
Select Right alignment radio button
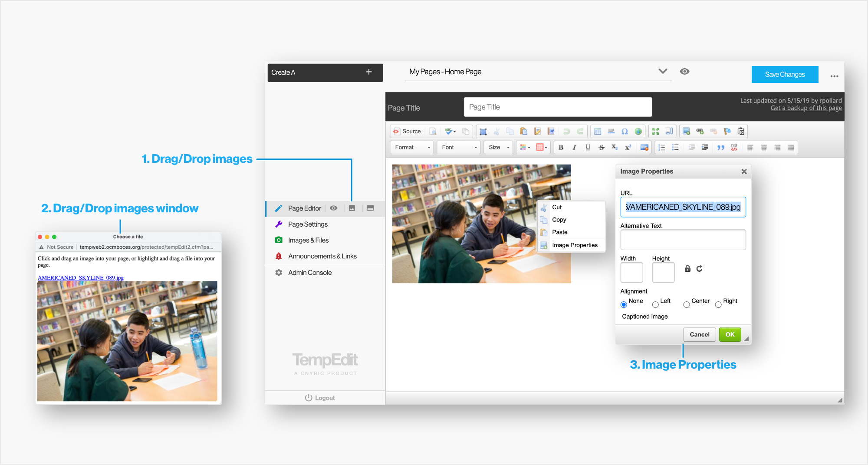click(718, 304)
